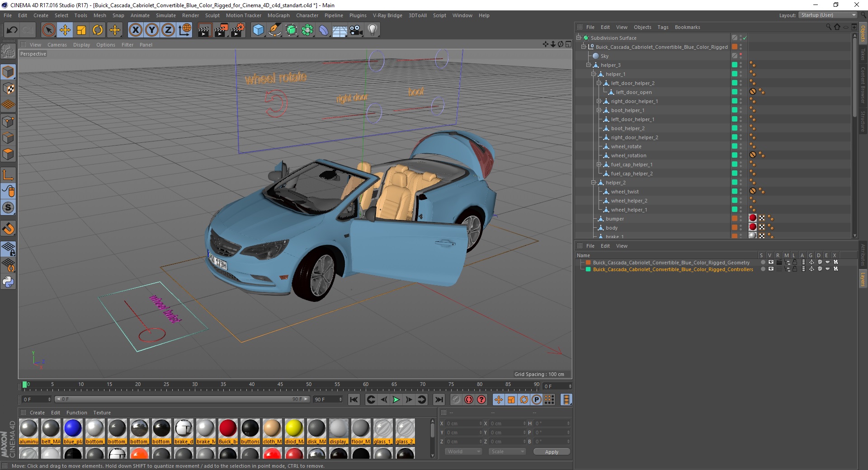Switch to Content Browser side tab
The image size is (868, 470).
pyautogui.click(x=863, y=85)
